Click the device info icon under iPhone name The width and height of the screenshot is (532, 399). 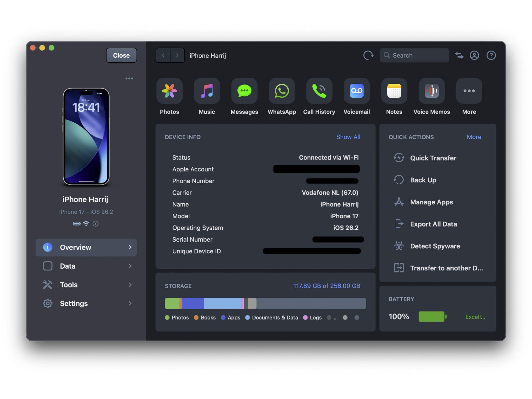(x=96, y=223)
